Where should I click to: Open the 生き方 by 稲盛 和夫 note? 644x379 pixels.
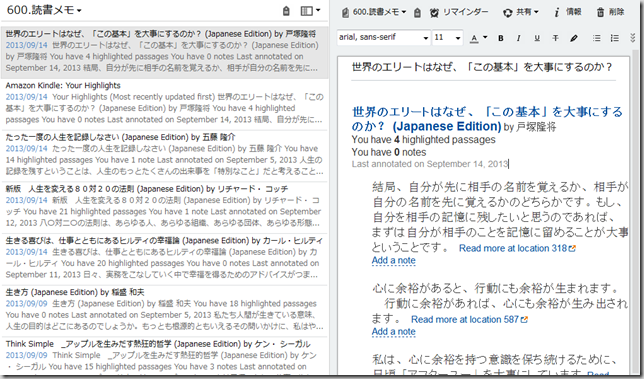point(164,310)
